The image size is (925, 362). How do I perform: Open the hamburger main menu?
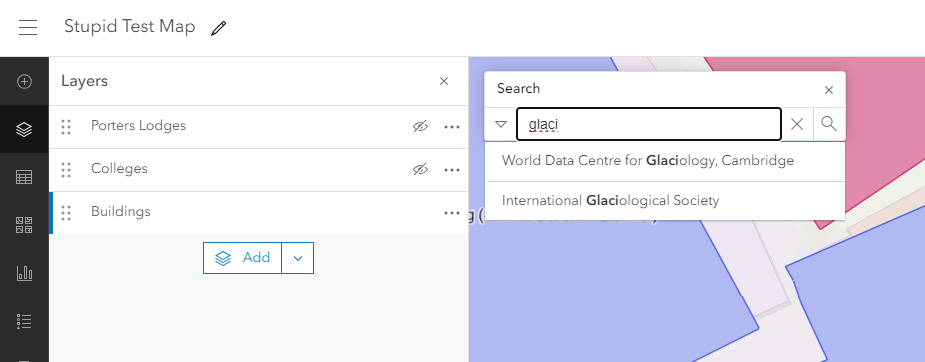point(28,27)
